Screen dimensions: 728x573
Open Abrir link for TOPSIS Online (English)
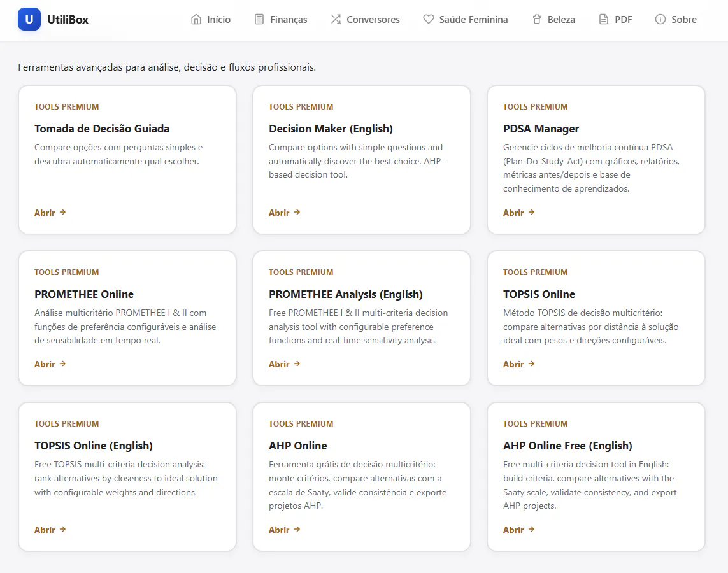coord(50,529)
